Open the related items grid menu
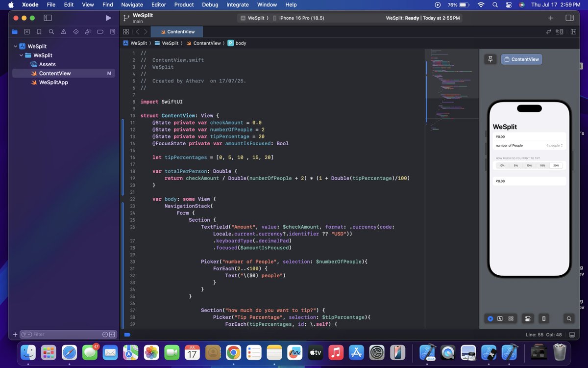 click(126, 31)
